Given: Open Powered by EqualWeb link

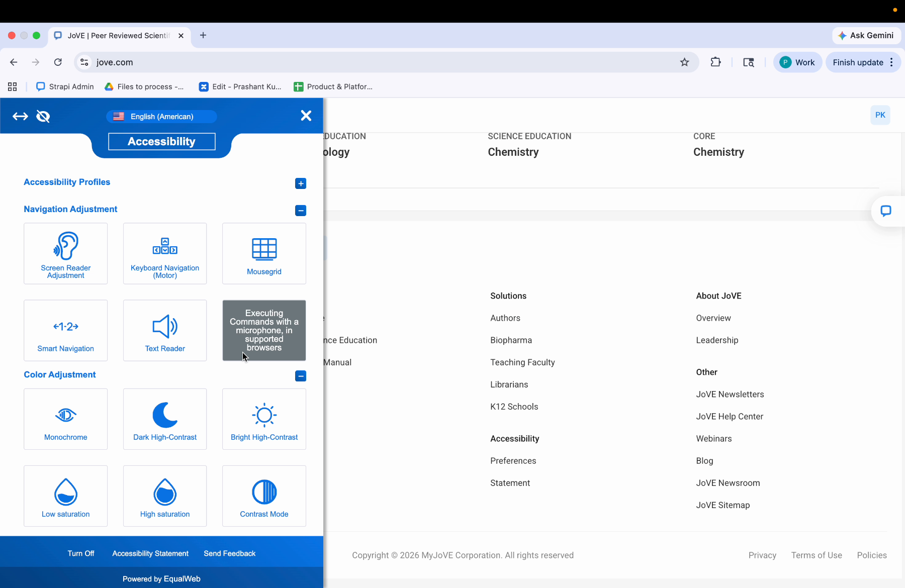Looking at the screenshot, I should pyautogui.click(x=161, y=579).
